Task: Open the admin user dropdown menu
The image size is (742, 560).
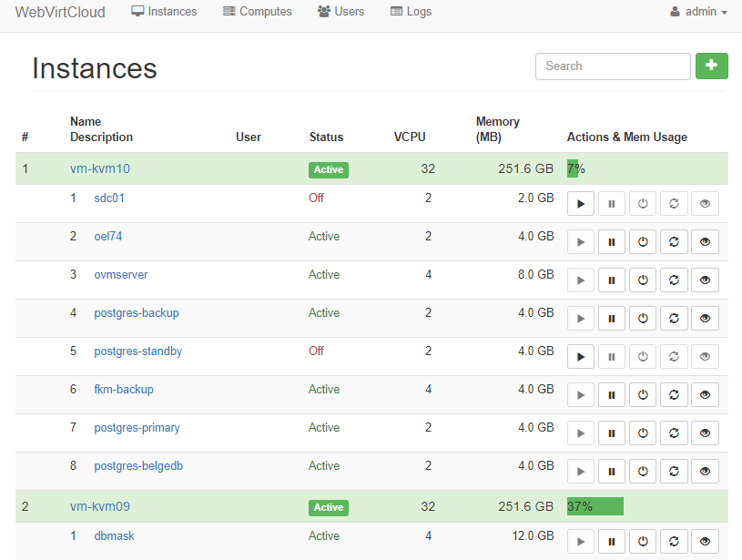Action: (x=698, y=12)
